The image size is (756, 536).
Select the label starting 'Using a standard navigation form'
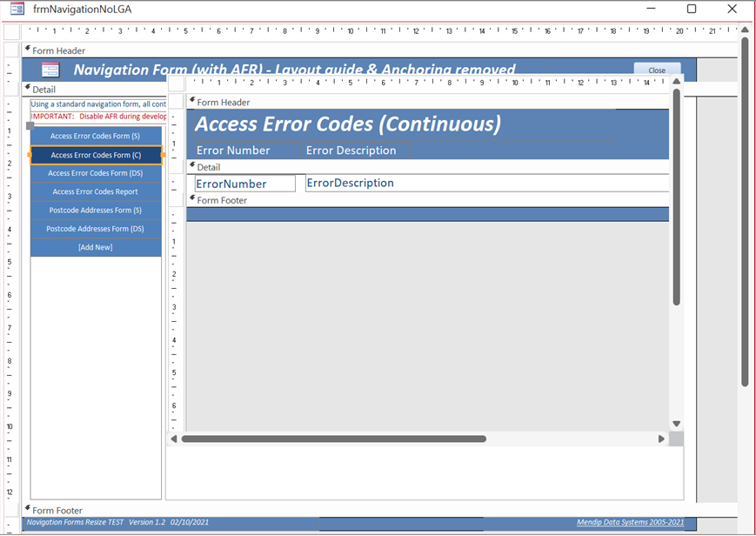(98, 104)
